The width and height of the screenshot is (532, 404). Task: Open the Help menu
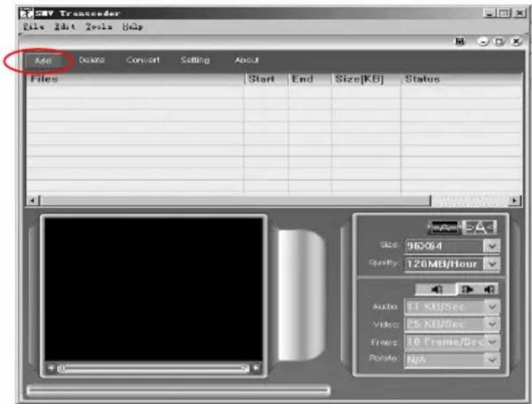coord(132,27)
